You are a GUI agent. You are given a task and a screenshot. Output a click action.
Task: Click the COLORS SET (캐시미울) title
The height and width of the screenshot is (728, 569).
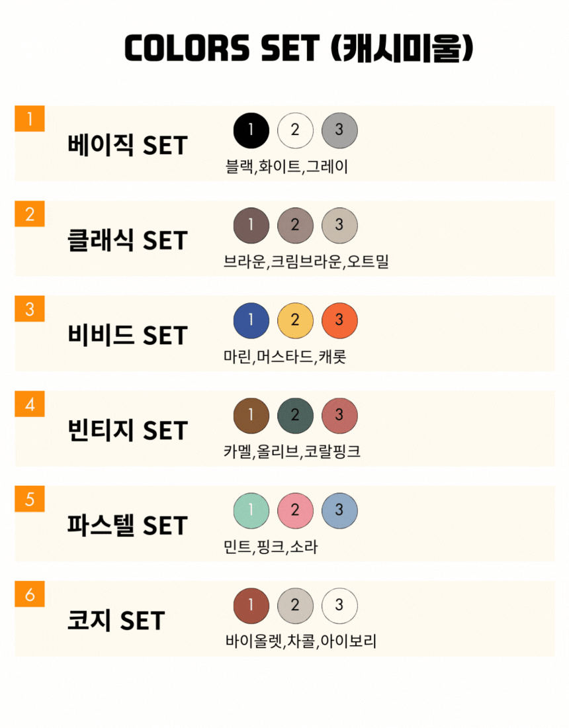click(x=298, y=48)
